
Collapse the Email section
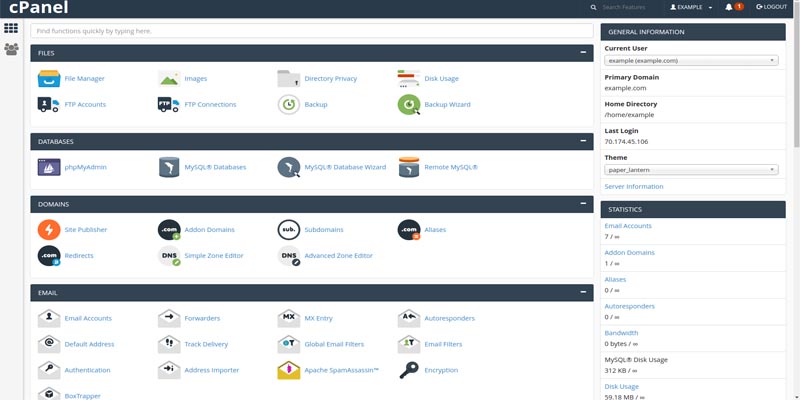[583, 292]
